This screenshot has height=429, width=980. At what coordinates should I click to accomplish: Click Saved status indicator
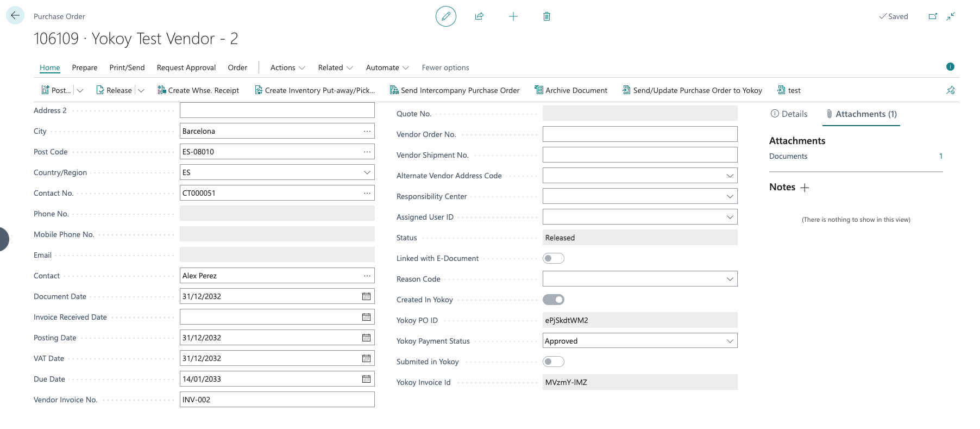(x=894, y=16)
